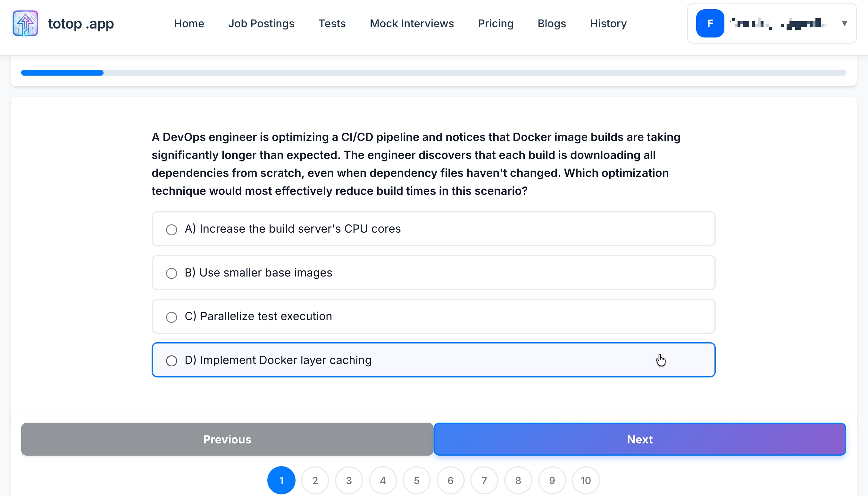Jump to question 4
The width and height of the screenshot is (868, 496).
click(383, 480)
